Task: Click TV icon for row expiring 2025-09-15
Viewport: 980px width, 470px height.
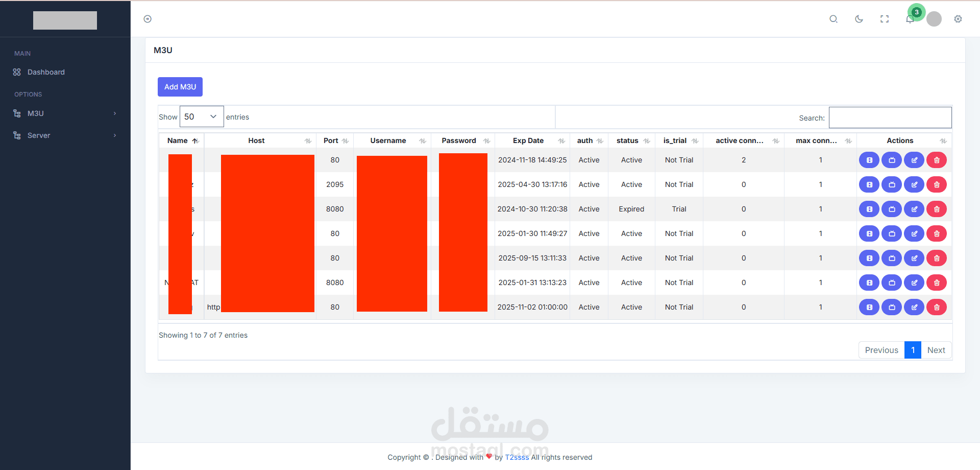Action: point(892,258)
